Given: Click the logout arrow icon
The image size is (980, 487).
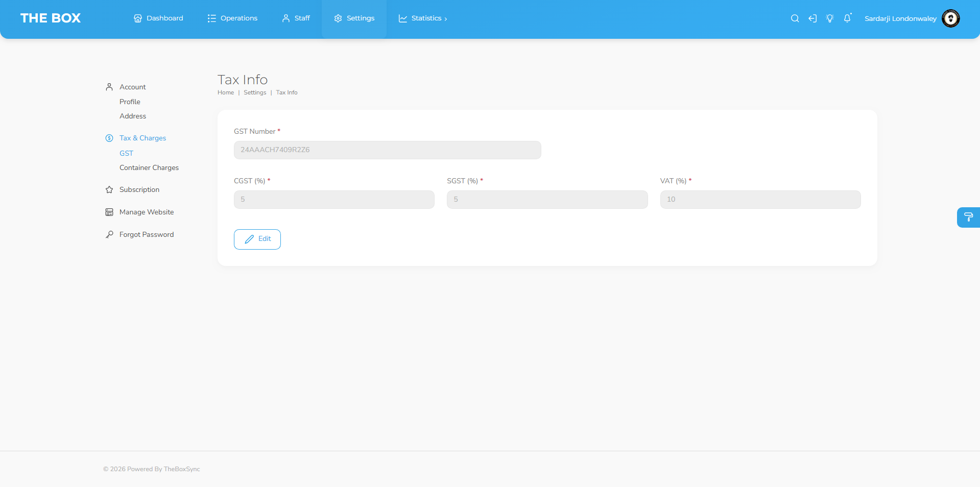Looking at the screenshot, I should pos(812,18).
